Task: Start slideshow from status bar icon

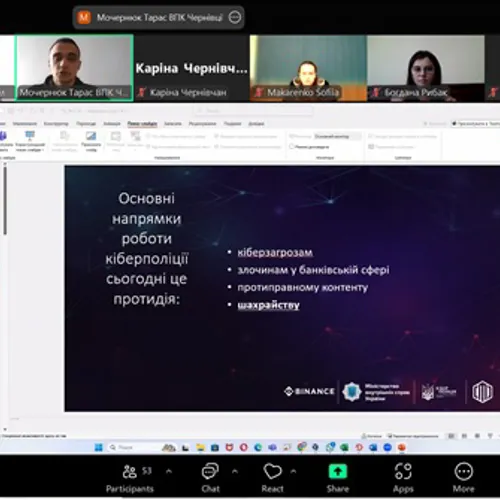Action: [x=490, y=436]
